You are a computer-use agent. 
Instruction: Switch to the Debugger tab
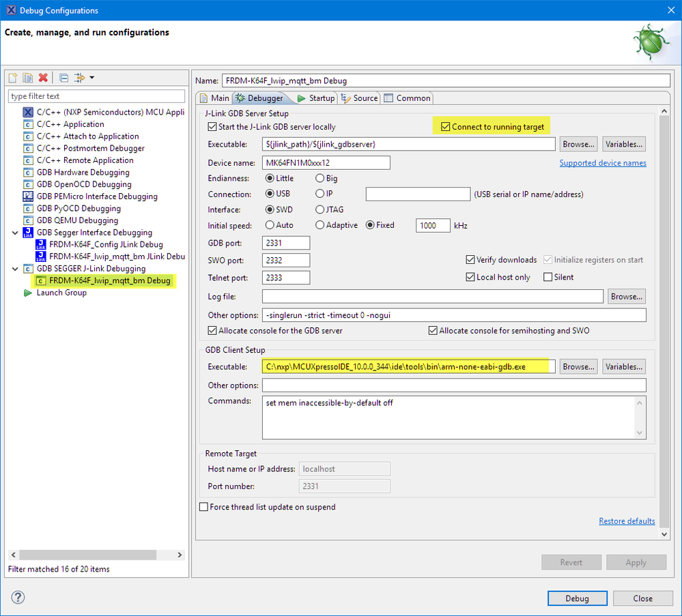[x=259, y=98]
